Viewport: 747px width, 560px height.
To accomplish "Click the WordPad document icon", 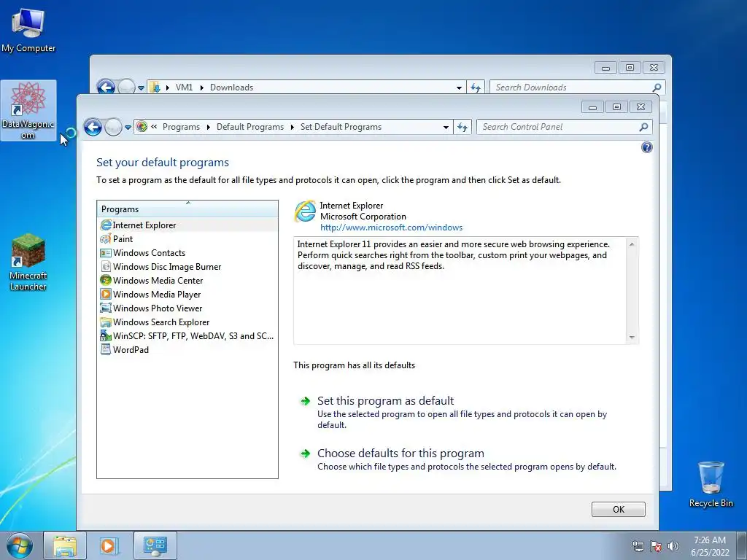I will coord(106,349).
